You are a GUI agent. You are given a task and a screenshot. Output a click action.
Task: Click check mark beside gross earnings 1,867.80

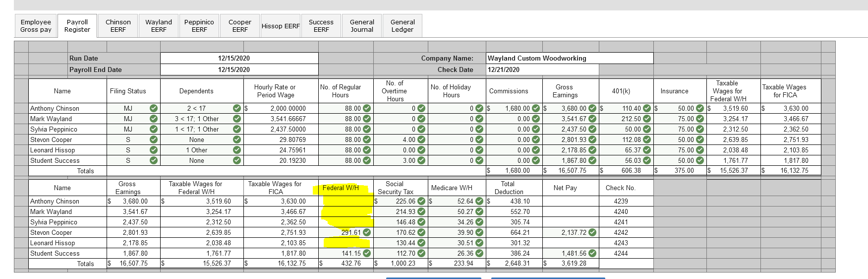point(592,160)
